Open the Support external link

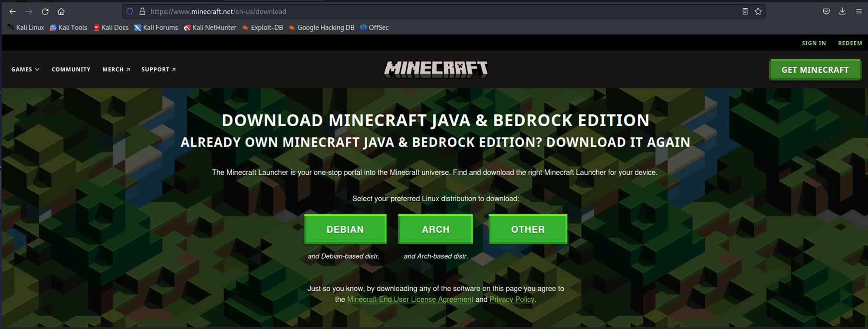[x=158, y=69]
